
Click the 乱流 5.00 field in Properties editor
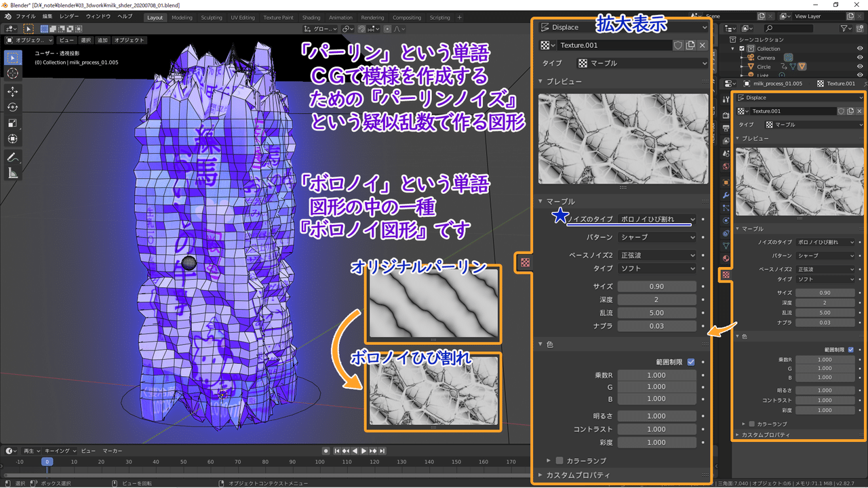825,313
